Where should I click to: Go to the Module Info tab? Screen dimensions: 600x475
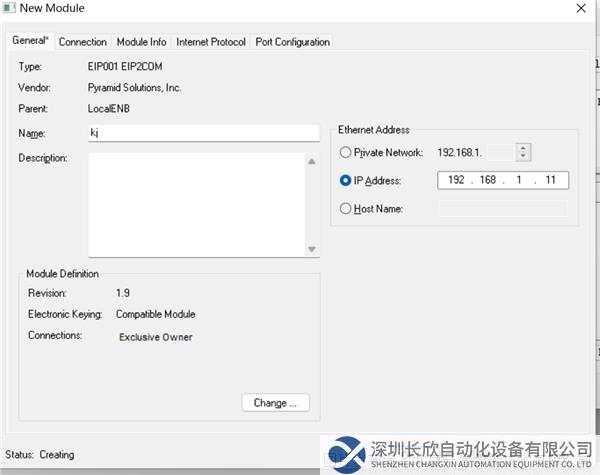141,42
